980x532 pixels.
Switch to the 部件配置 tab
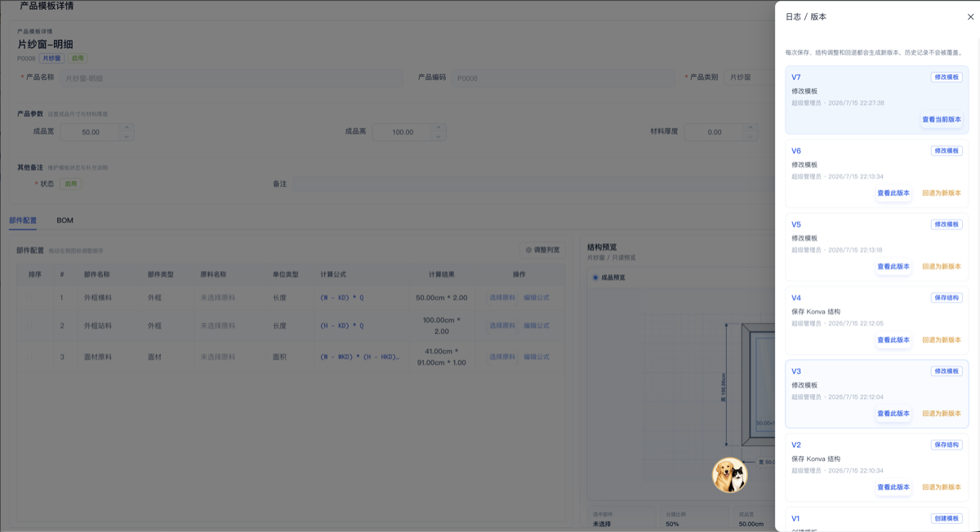pos(23,220)
